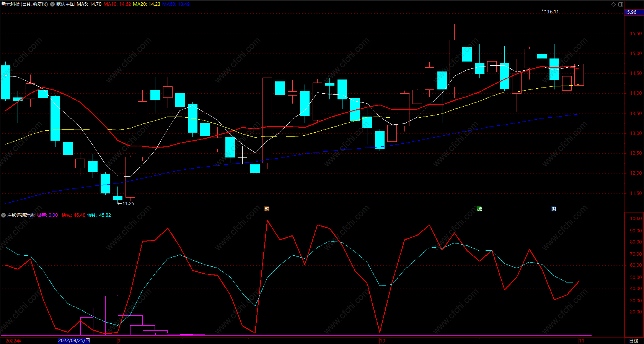Toggle the side panel layout icon

[621, 4]
